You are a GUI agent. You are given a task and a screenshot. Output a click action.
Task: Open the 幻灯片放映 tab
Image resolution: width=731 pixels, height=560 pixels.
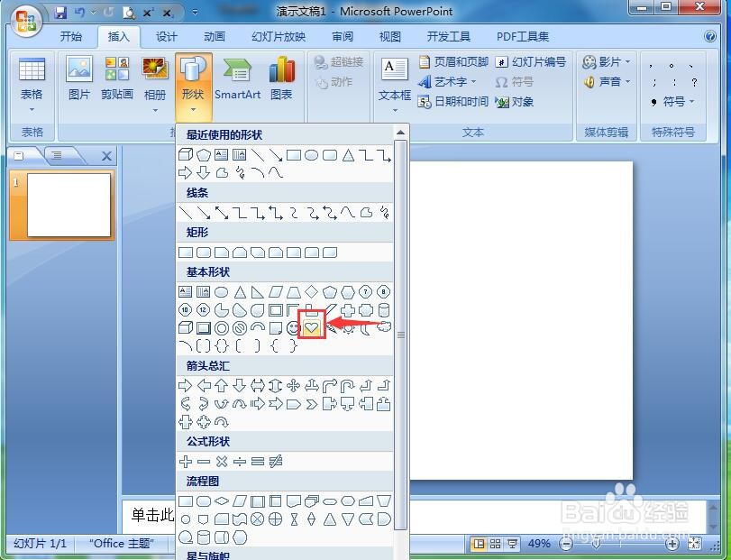279,36
